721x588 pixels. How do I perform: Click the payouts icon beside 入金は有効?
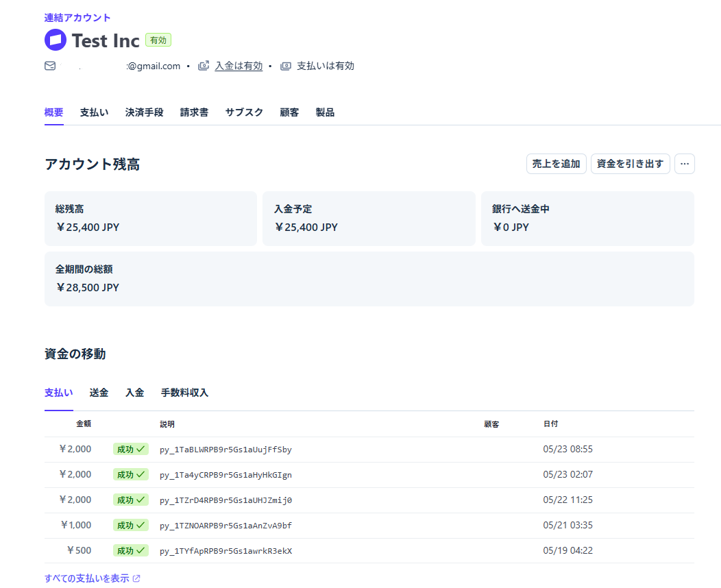204,66
